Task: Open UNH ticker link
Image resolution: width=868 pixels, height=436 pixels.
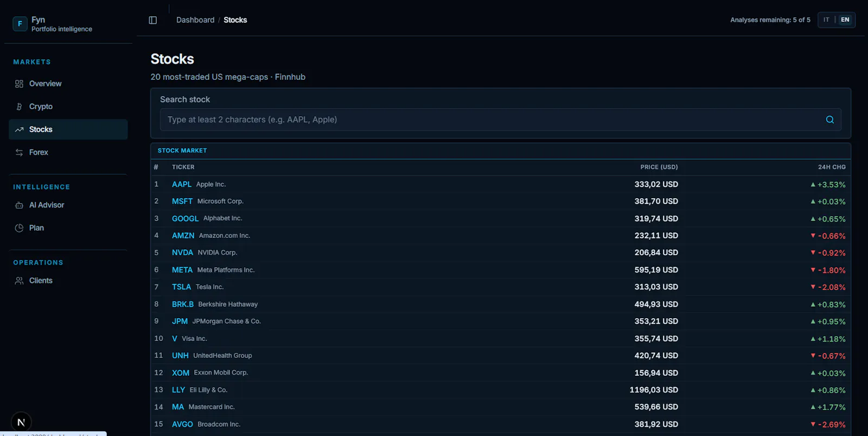Action: 181,356
